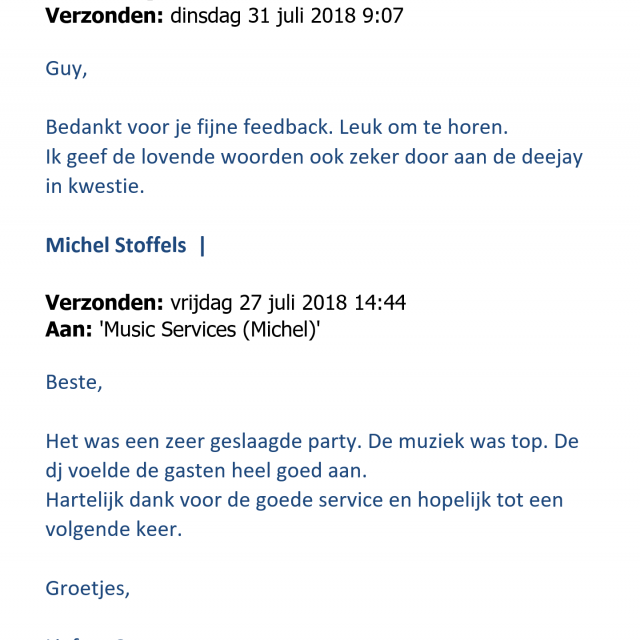Click the 'Aan:' field label

tap(69, 329)
